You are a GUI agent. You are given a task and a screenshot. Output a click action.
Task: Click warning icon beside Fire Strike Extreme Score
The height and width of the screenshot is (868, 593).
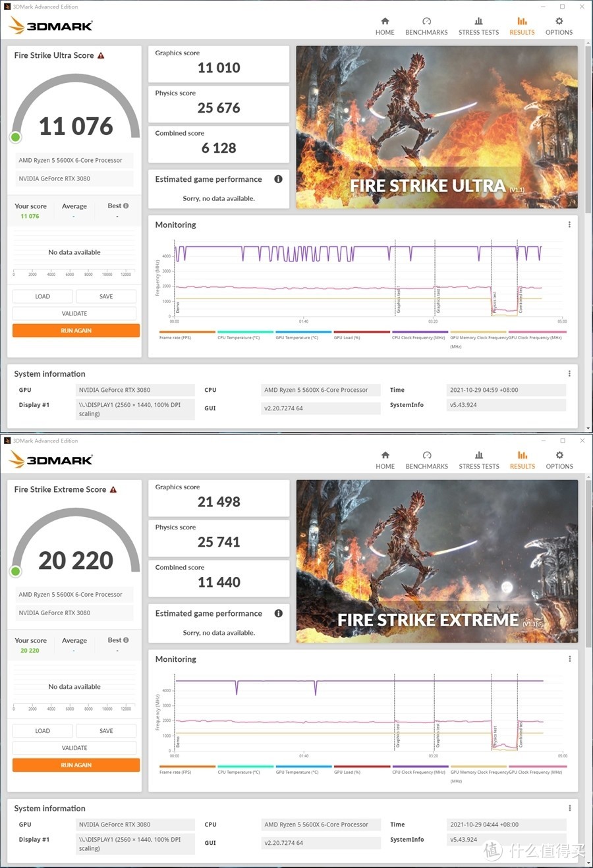click(113, 489)
